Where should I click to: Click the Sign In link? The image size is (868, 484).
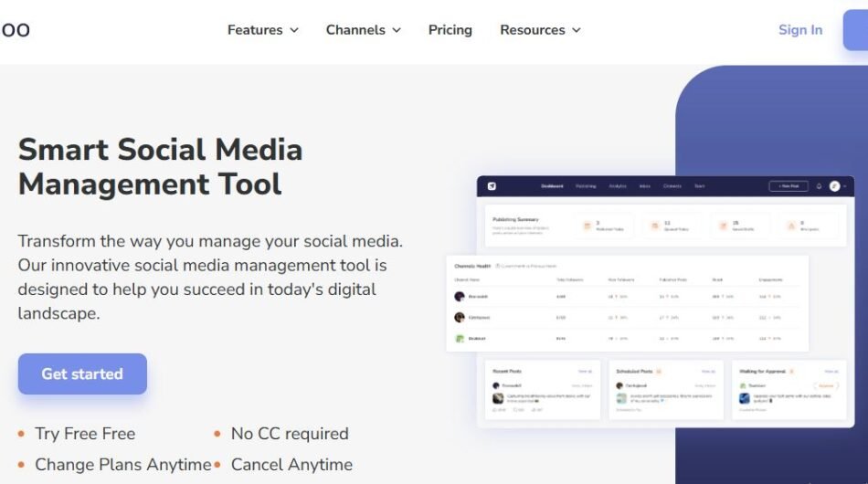[x=799, y=30]
